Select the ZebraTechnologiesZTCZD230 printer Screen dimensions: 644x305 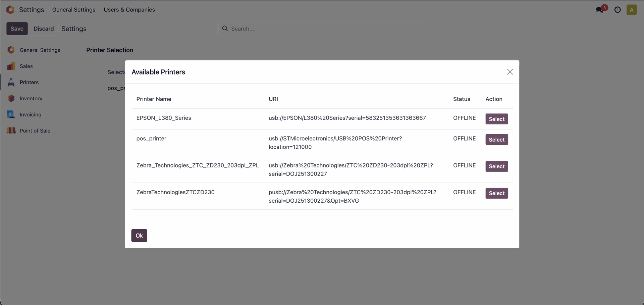point(496,193)
